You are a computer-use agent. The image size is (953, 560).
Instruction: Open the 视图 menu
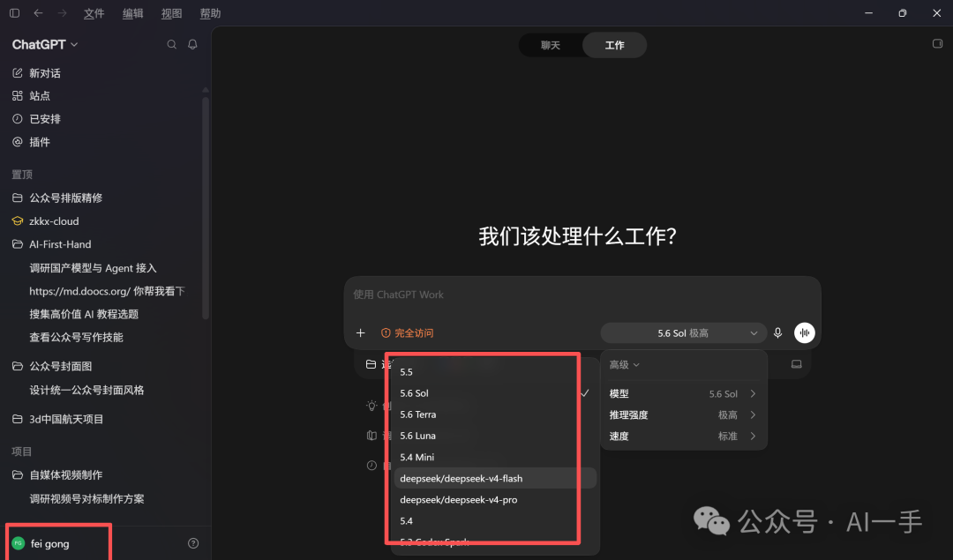171,13
